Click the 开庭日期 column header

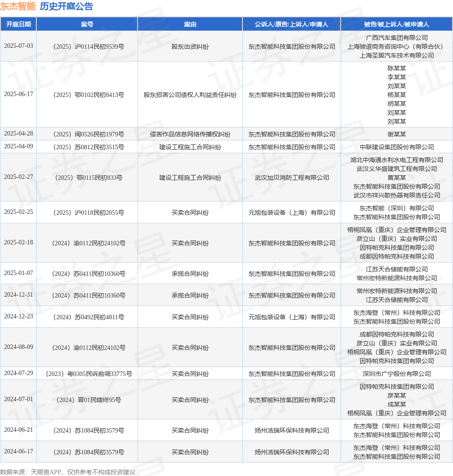(19, 24)
